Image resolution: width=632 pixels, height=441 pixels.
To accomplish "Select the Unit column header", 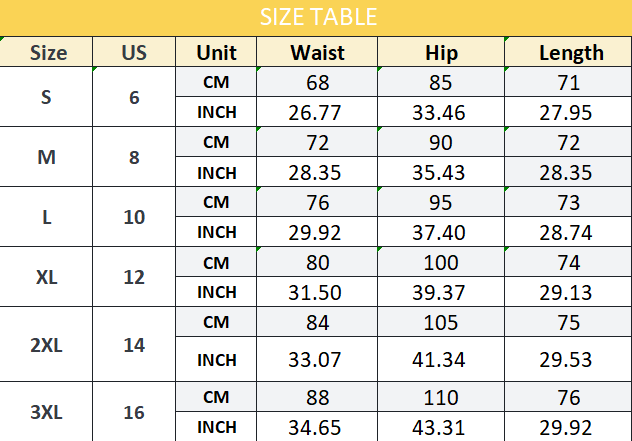I will click(216, 52).
